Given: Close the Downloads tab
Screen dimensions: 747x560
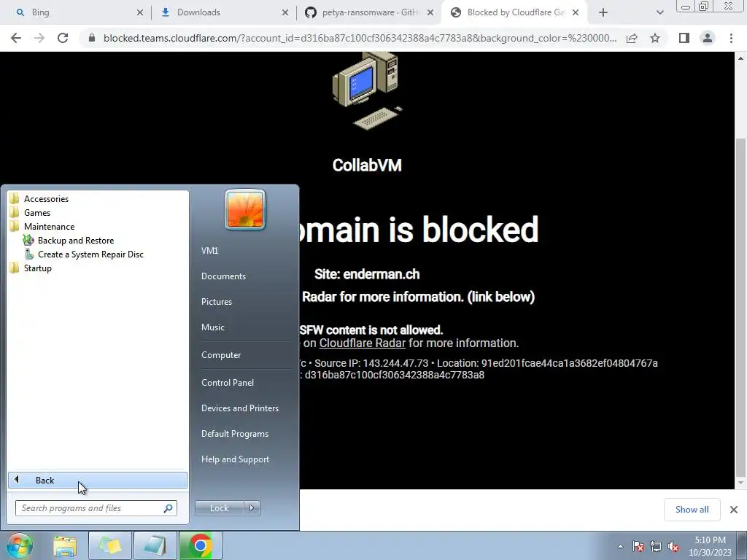Looking at the screenshot, I should click(285, 13).
